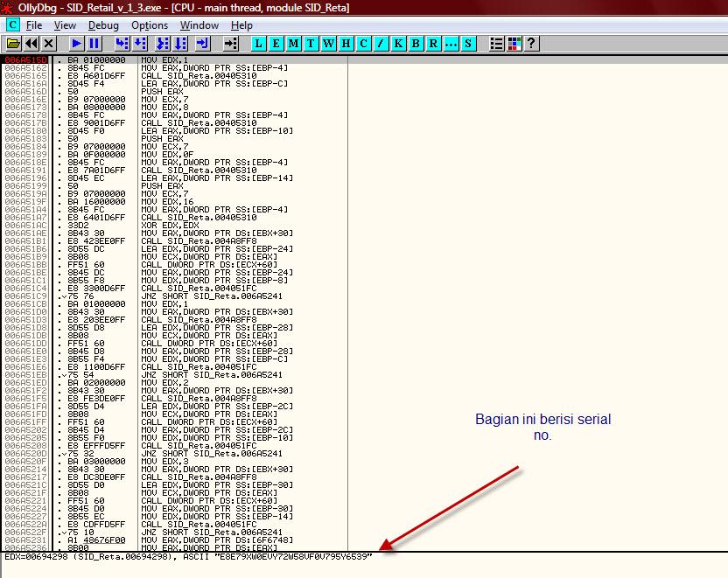Show Threads with T button
Viewport: 728px width, 578px height.
(311, 44)
